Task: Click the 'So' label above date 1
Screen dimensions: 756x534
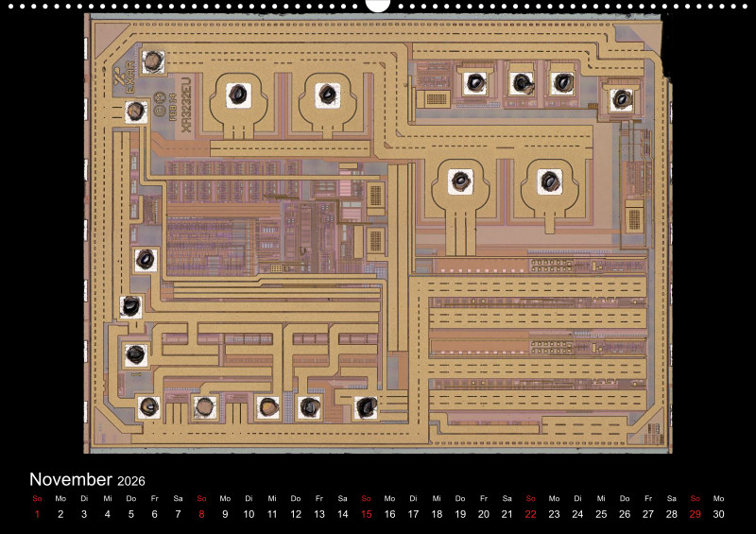Action: point(37,498)
